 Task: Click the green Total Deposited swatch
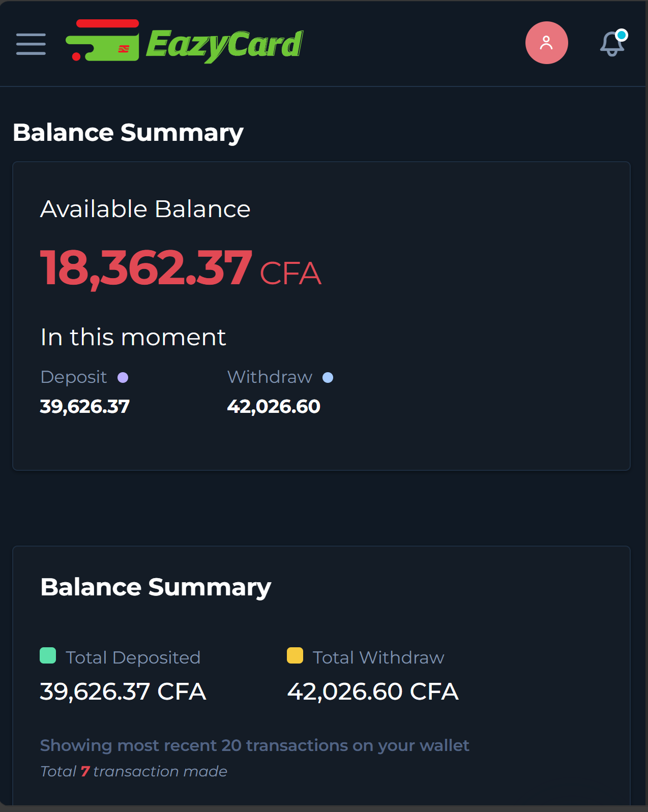point(48,655)
